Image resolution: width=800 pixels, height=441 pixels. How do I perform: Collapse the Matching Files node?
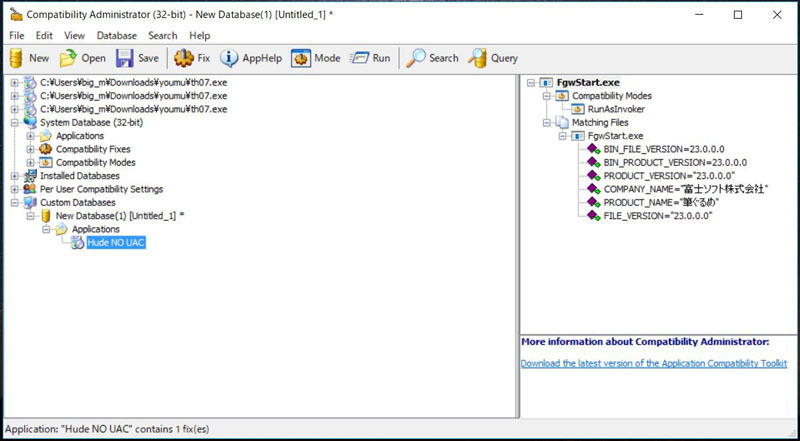[546, 122]
